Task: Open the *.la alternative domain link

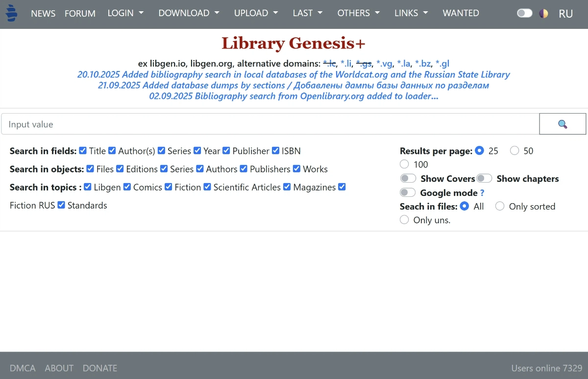Action: (403, 63)
